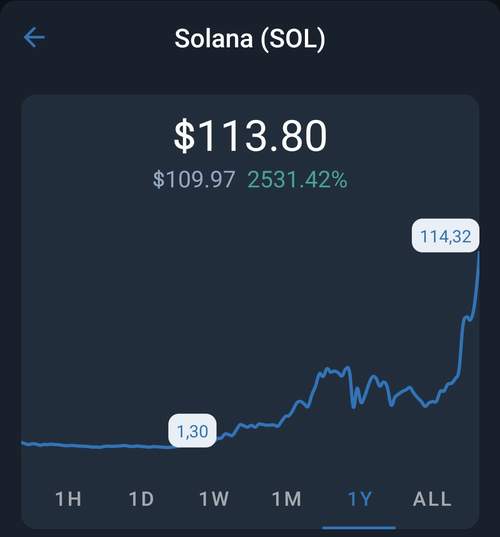Click the sharp dip after the mid-chart peak
The image size is (500, 537).
pos(353,408)
